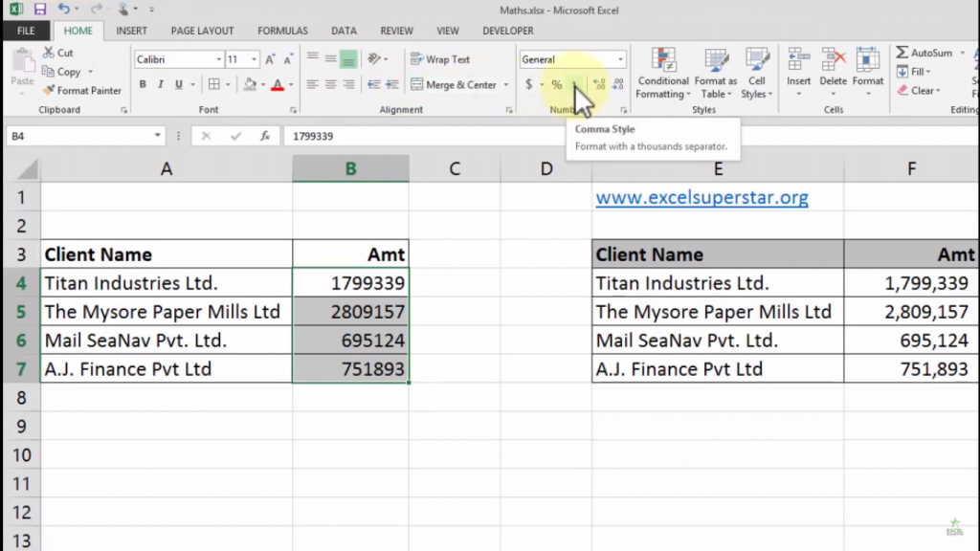Switch to the FORMULAS ribbon tab
This screenshot has height=551, width=980.
(281, 30)
